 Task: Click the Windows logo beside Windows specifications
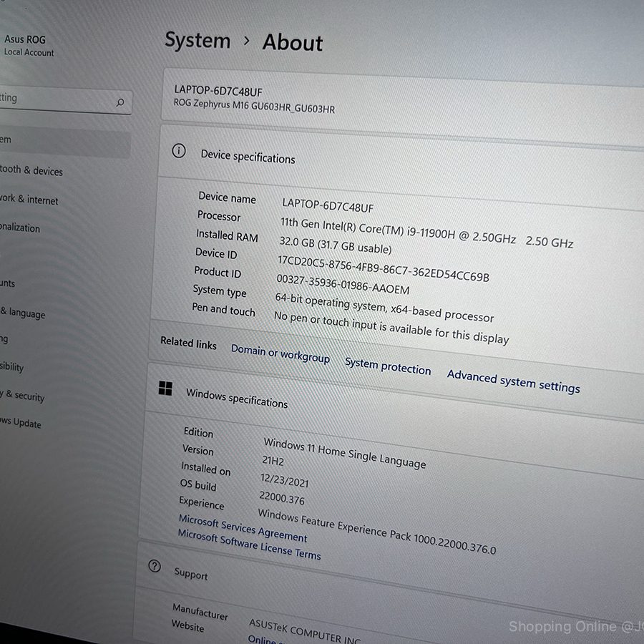[165, 388]
